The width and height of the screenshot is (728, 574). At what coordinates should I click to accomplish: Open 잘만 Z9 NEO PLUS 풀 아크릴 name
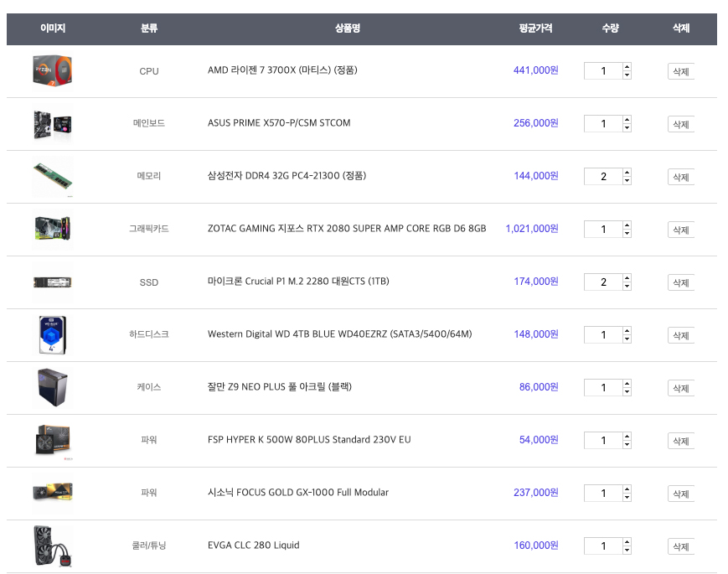coord(280,387)
